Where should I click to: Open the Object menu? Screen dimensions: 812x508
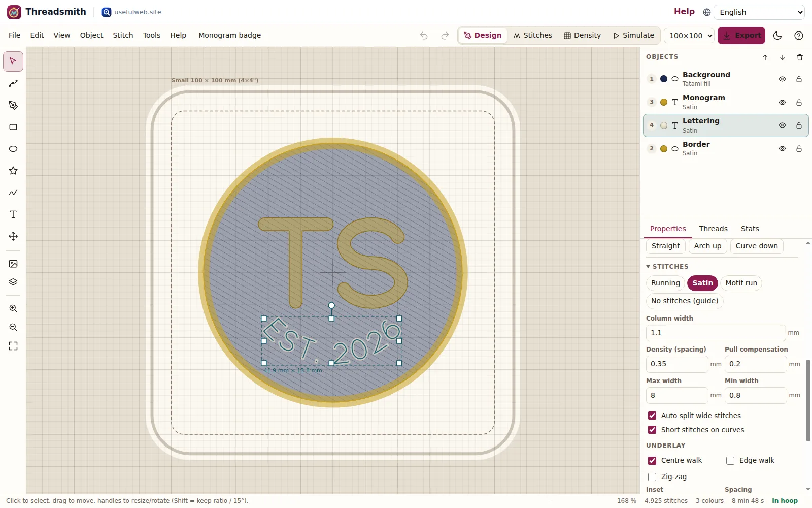[x=91, y=35]
